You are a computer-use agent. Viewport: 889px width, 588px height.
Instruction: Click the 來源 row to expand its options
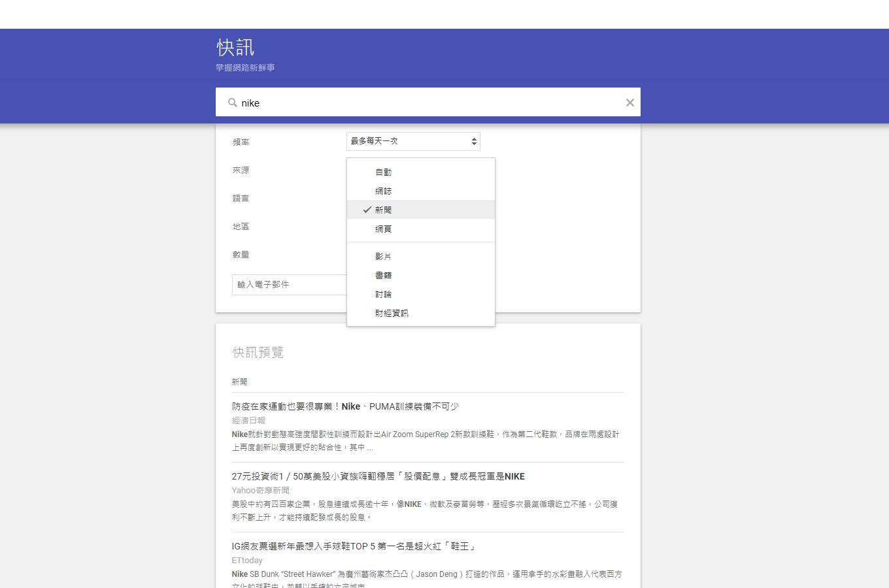241,170
